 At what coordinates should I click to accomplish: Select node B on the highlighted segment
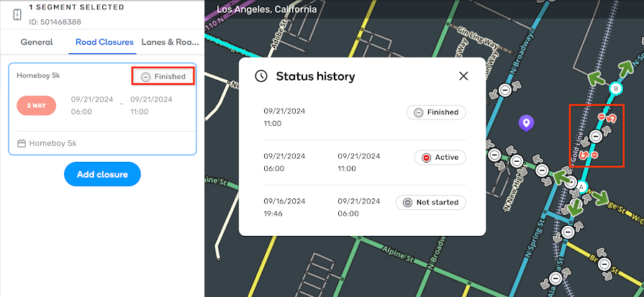click(615, 88)
